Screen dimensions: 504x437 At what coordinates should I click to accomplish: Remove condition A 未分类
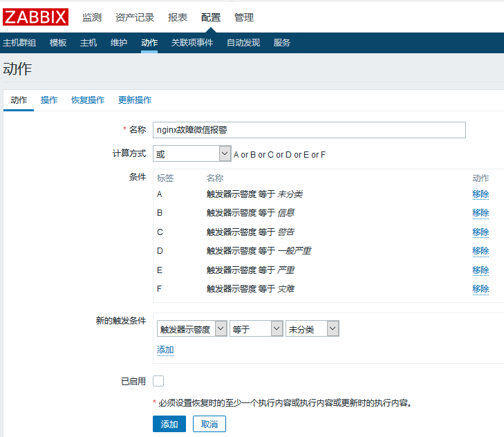[x=480, y=194]
